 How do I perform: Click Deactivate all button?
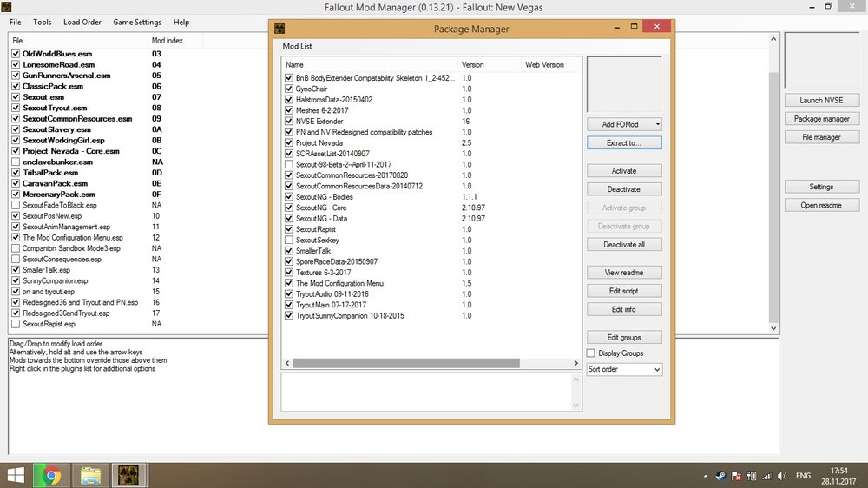click(x=624, y=244)
